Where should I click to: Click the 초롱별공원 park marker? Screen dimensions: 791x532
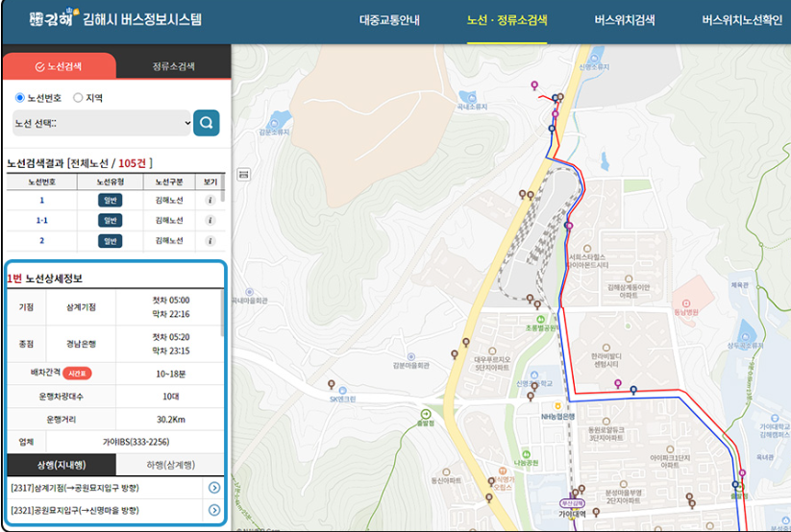(x=540, y=319)
